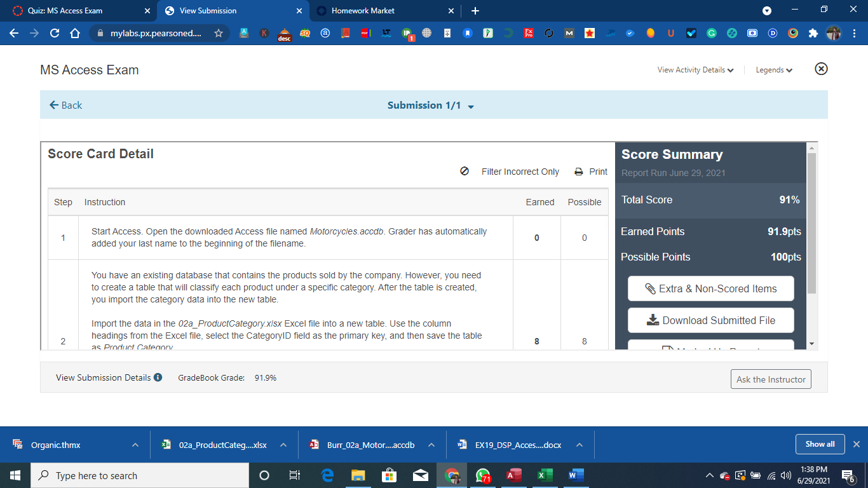
Task: Open the Mail app from the taskbar
Action: click(x=420, y=475)
